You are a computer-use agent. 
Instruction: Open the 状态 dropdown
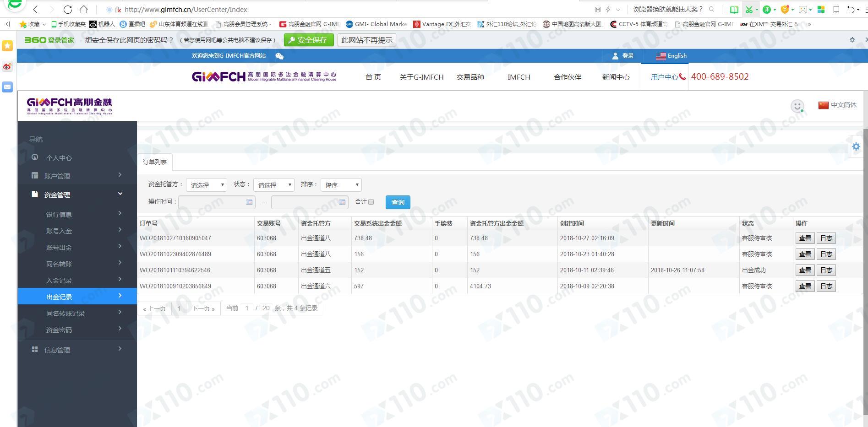point(273,185)
